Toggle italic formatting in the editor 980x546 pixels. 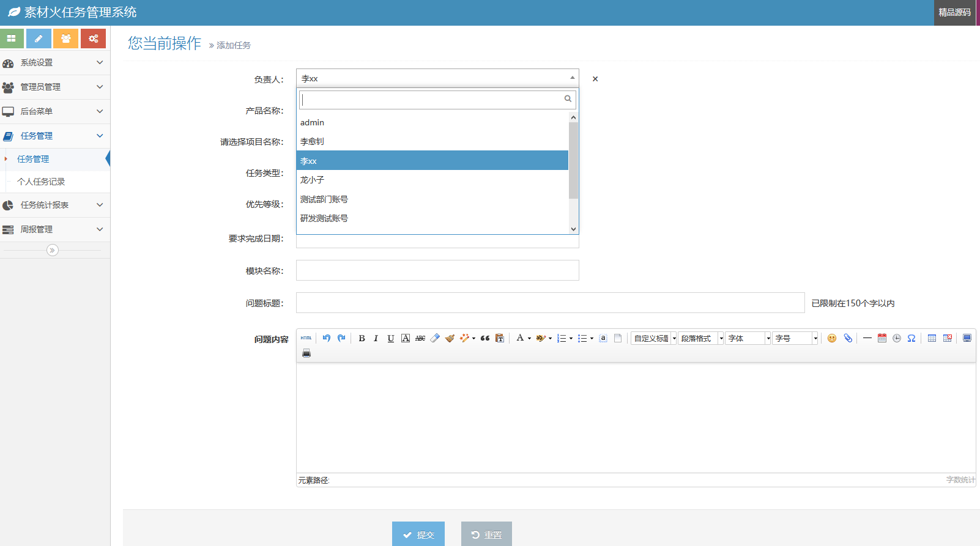376,338
